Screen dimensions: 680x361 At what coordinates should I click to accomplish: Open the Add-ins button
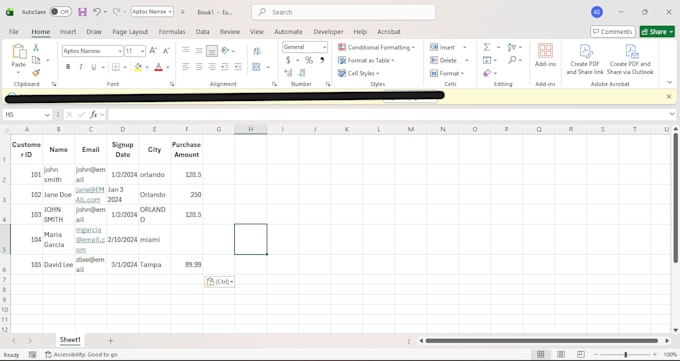tap(545, 55)
